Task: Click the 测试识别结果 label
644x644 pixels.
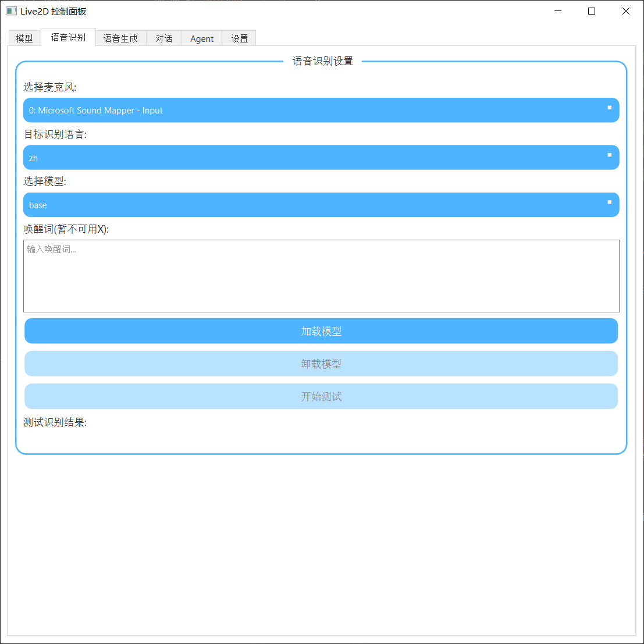Action: (55, 422)
